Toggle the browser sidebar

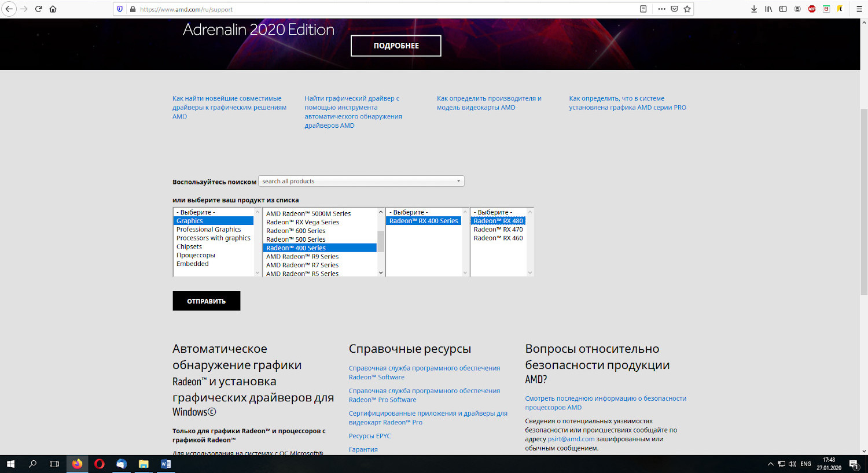(783, 9)
